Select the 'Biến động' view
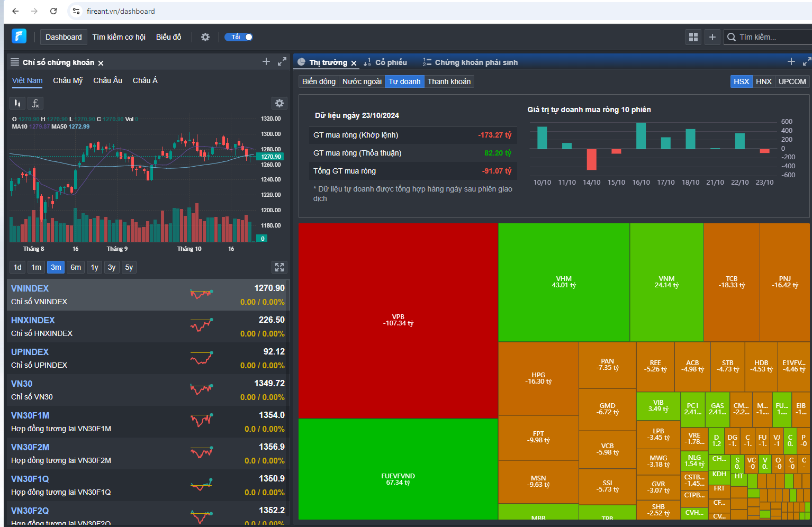The image size is (812, 527). click(x=319, y=81)
